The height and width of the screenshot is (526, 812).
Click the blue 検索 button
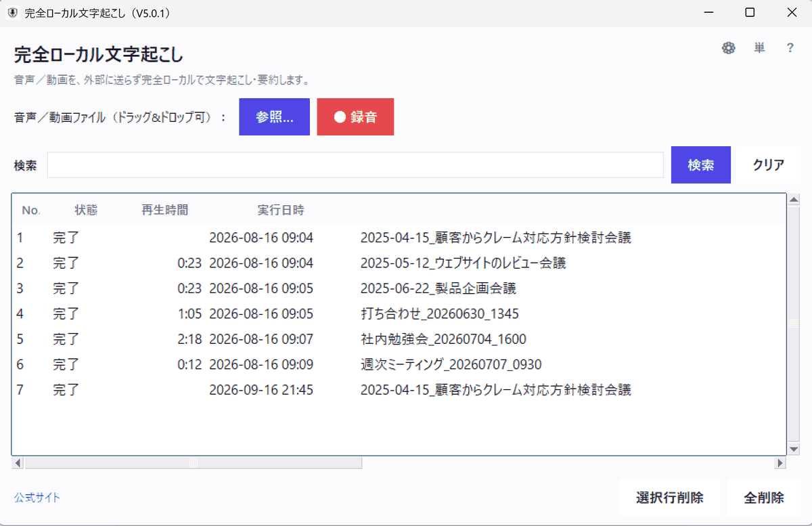701,165
